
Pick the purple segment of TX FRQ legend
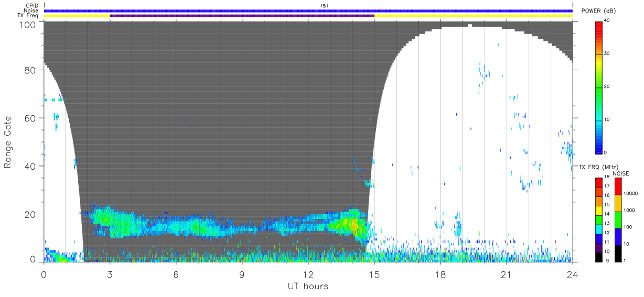(598, 247)
